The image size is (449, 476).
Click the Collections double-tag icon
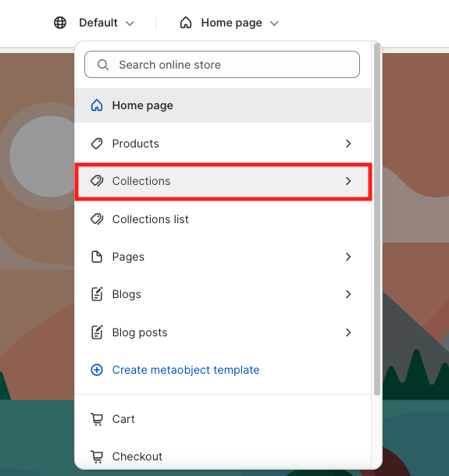(x=97, y=181)
